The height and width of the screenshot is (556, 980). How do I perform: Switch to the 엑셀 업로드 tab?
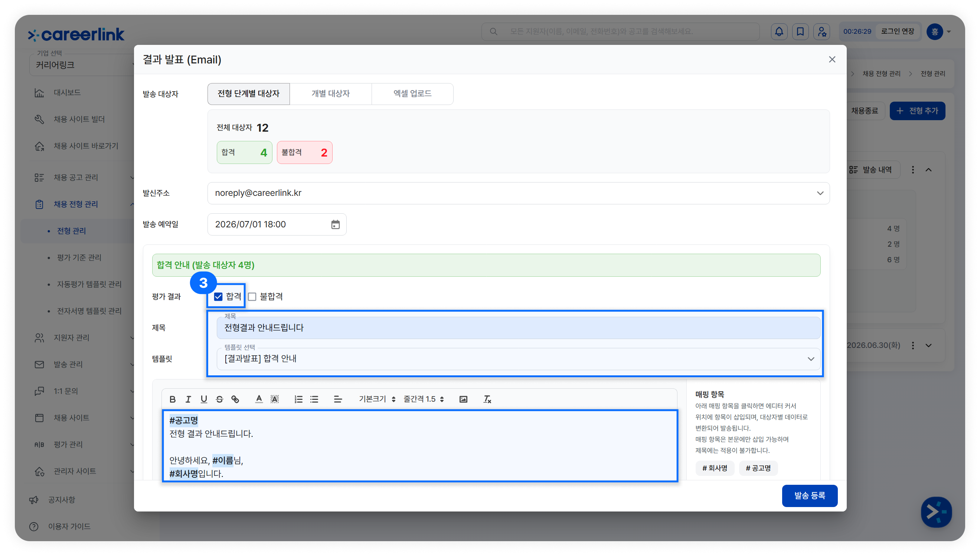(413, 94)
